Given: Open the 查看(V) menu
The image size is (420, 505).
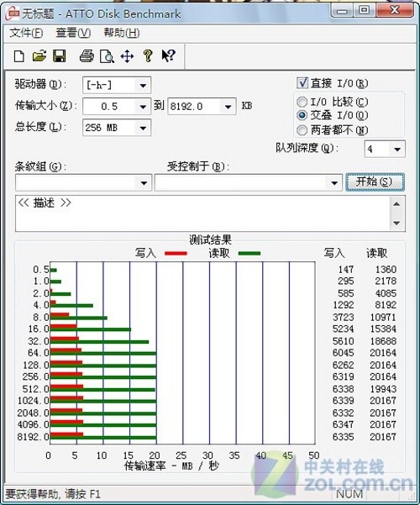Looking at the screenshot, I should pos(73,33).
